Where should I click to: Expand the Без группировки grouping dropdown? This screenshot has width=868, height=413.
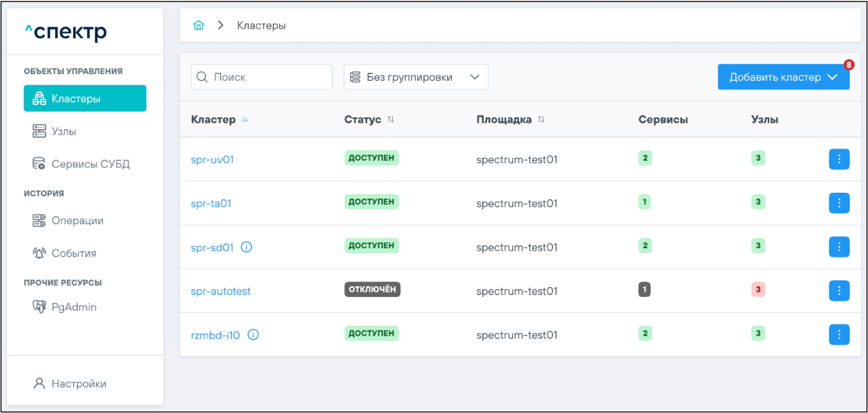pyautogui.click(x=416, y=77)
